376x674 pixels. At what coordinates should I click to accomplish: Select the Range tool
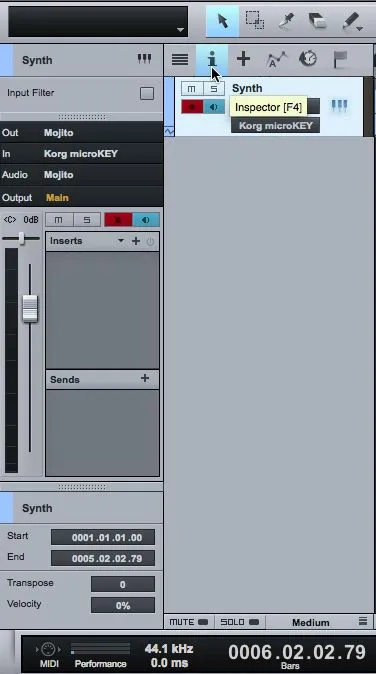254,21
